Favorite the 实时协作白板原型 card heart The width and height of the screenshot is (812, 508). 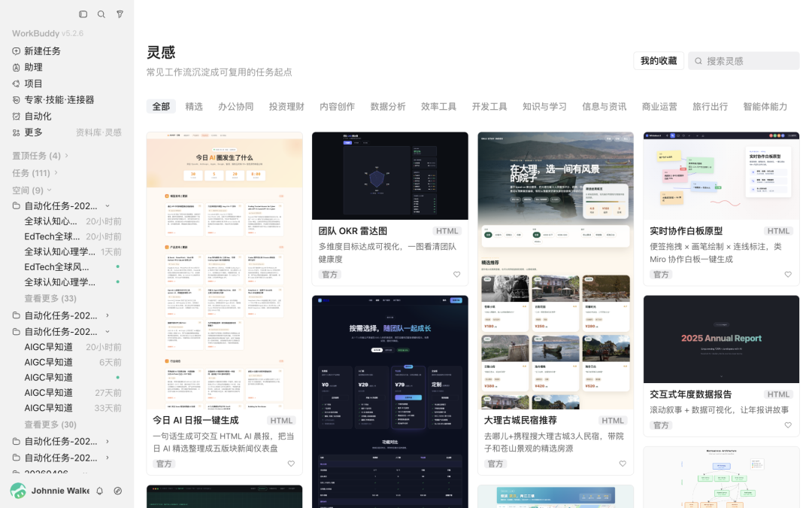point(788,274)
